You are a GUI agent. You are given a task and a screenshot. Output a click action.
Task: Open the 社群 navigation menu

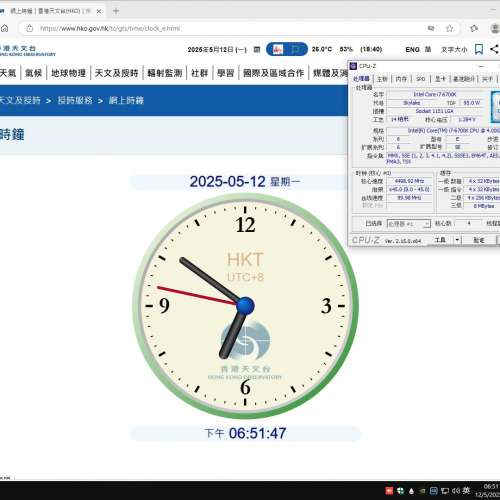[x=199, y=73]
